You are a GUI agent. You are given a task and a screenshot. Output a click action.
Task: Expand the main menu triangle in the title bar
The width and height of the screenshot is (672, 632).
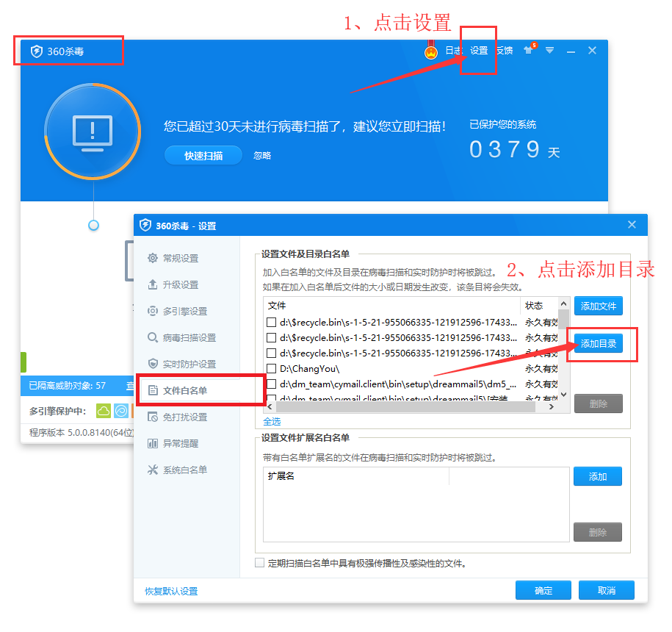[x=549, y=51]
